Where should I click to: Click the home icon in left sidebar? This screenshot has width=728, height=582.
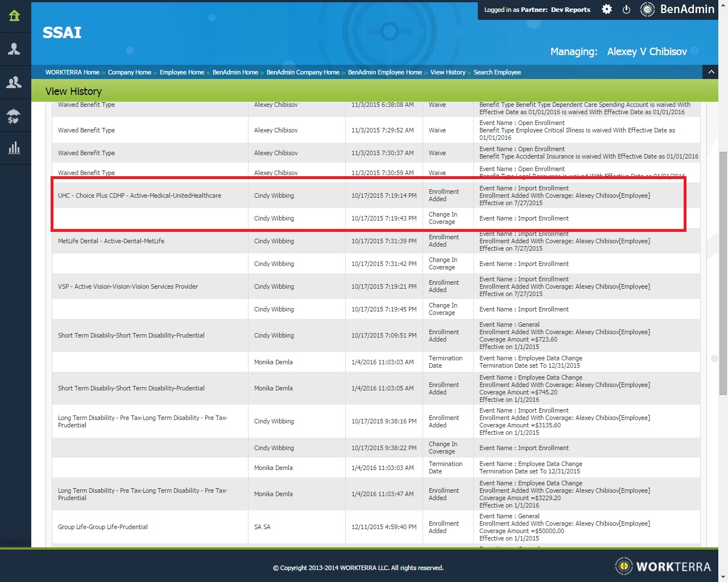[x=15, y=16]
